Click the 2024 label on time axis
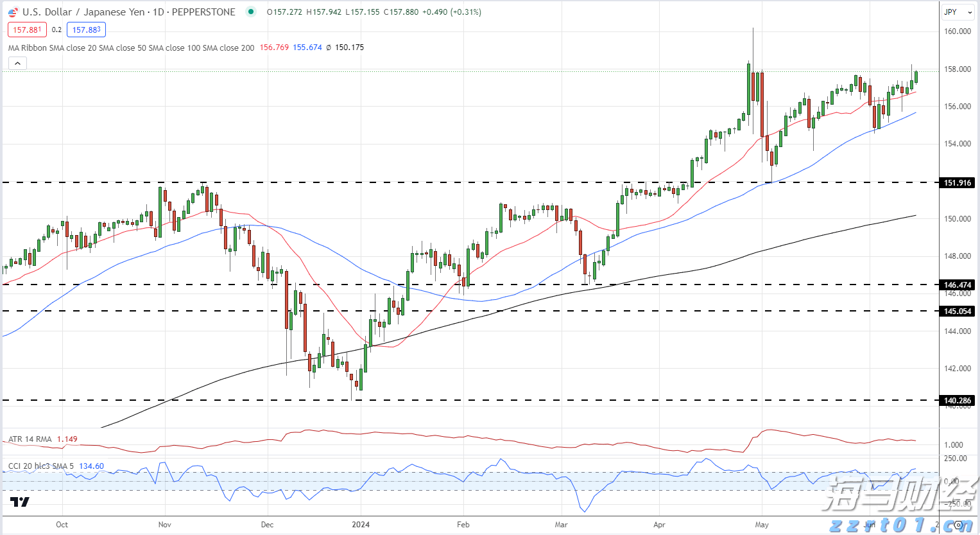Viewport: 980px width, 535px height. pyautogui.click(x=361, y=525)
